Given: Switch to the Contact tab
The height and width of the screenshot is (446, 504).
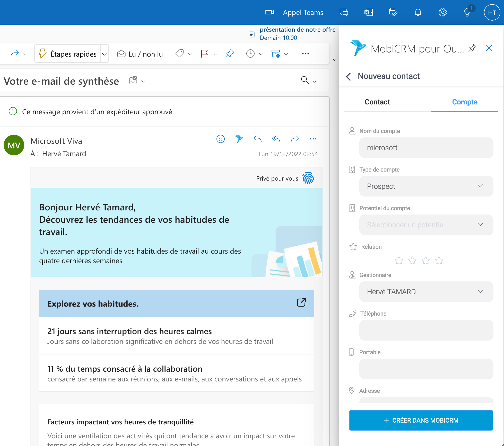Looking at the screenshot, I should point(377,102).
